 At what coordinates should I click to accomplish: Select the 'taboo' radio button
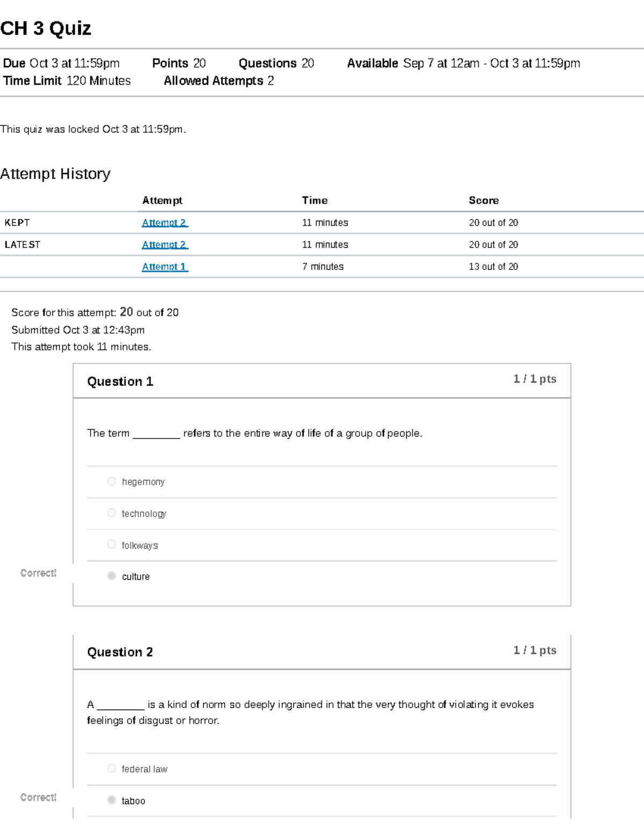[112, 800]
